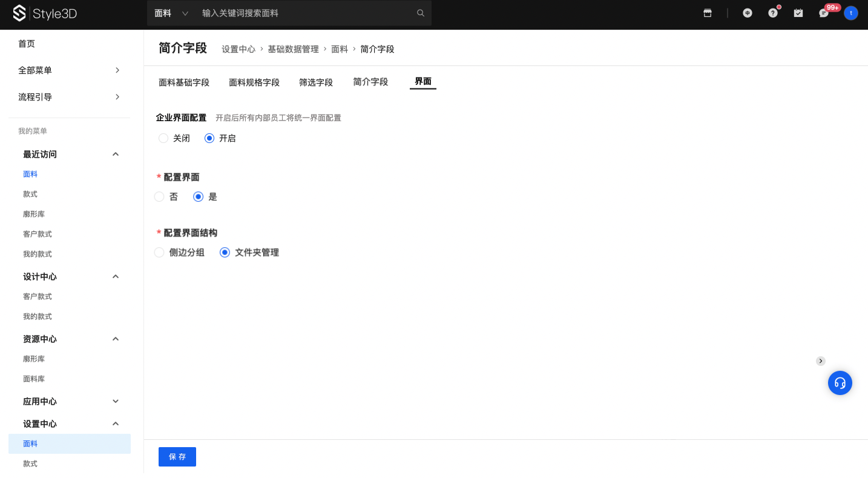
Task: Click the search magnifier icon
Action: point(421,13)
